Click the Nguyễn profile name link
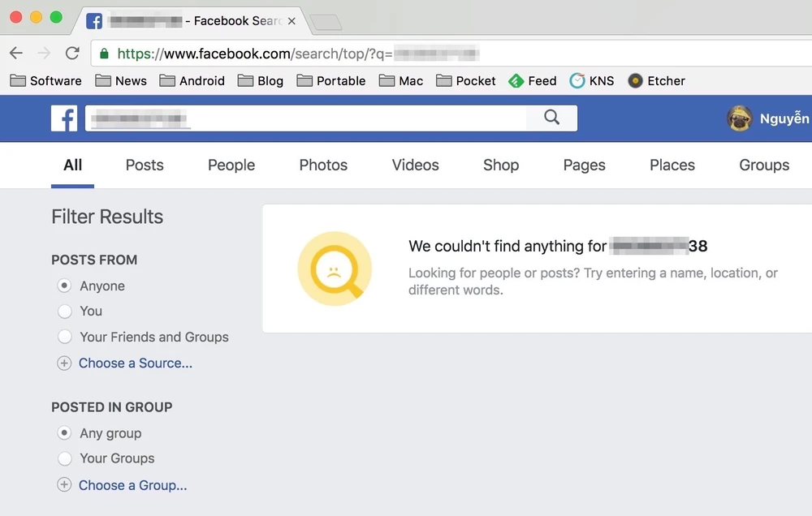This screenshot has height=516, width=812. point(784,118)
